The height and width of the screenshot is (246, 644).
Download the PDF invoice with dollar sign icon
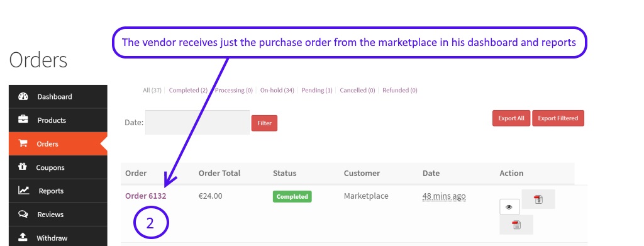pos(538,199)
